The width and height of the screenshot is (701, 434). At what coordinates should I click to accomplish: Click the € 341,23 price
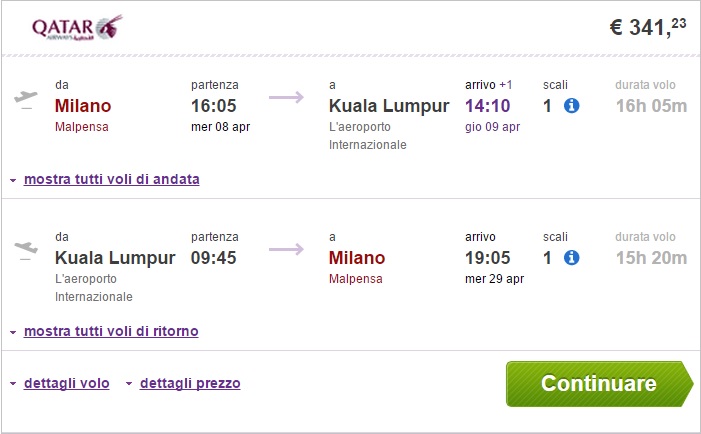(x=648, y=27)
